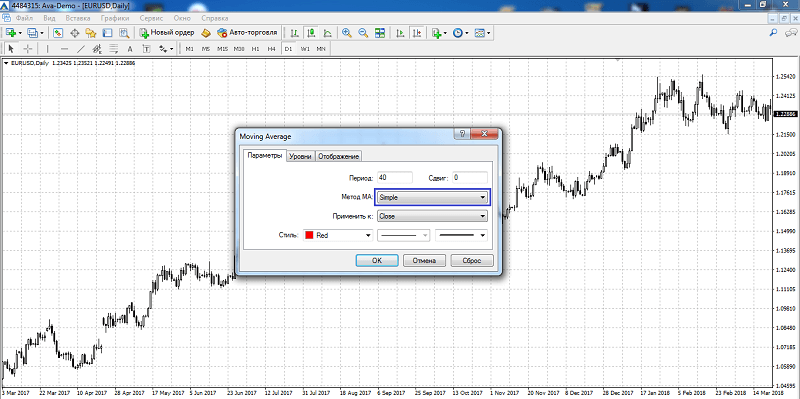The image size is (800, 399).
Task: Open the Применить к dropdown showing Close
Action: pos(432,216)
